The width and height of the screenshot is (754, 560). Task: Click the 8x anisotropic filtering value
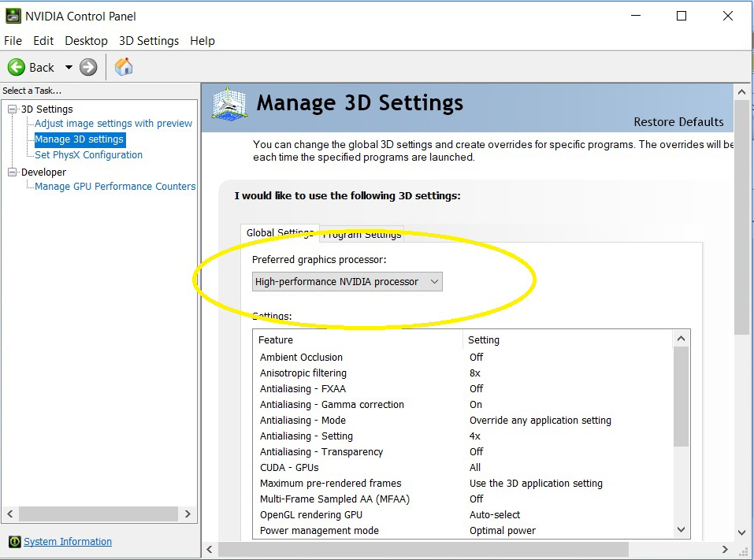tap(475, 373)
